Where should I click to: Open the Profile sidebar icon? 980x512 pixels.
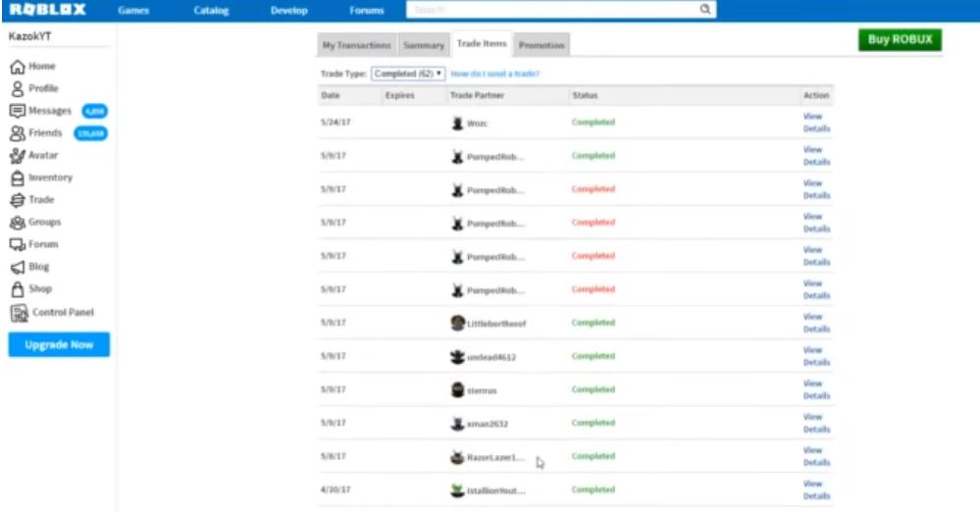click(18, 88)
